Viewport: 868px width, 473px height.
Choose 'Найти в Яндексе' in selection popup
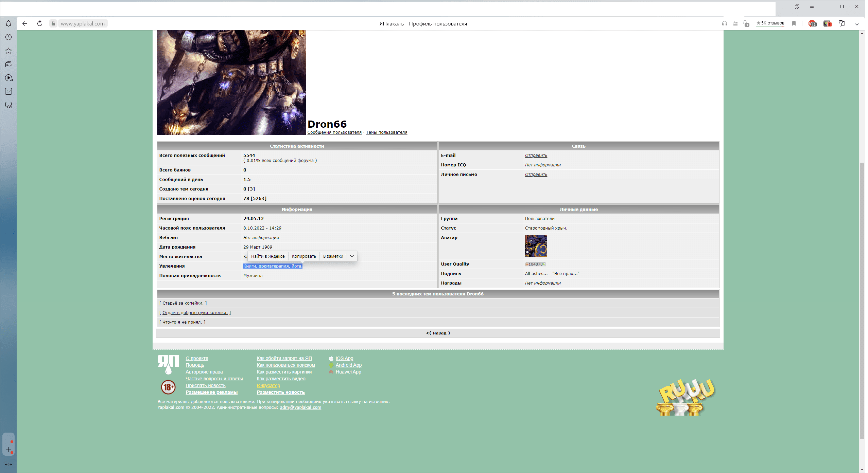coord(268,256)
